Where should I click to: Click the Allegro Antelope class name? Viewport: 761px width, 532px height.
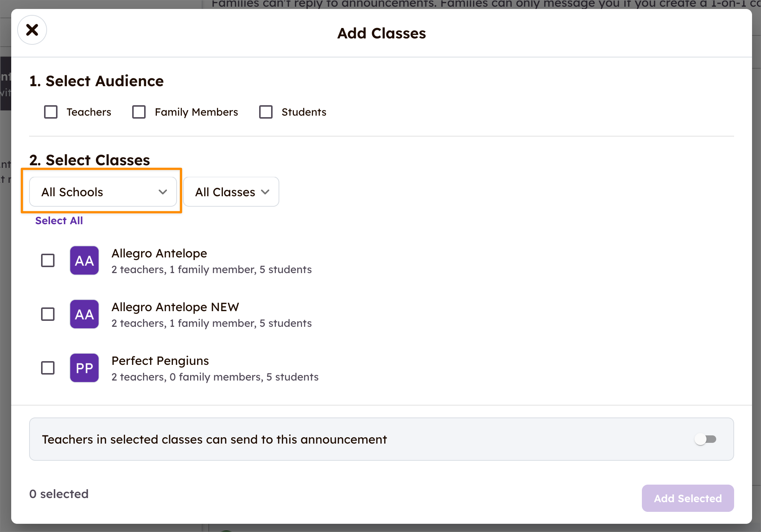tap(159, 253)
